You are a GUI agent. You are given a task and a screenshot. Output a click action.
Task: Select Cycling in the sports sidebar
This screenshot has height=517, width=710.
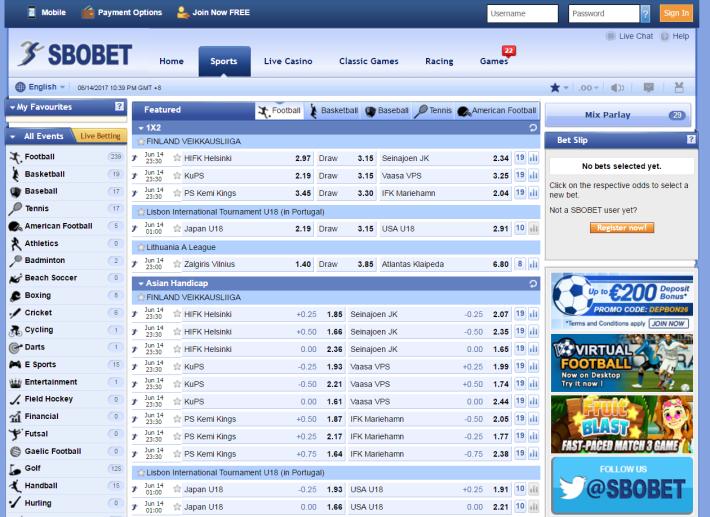67,330
